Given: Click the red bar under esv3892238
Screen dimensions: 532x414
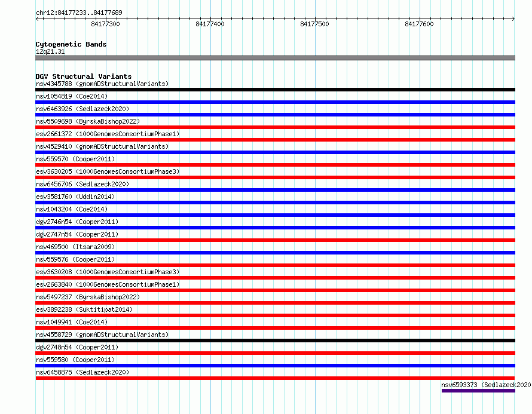Looking at the screenshot, I should 275,315.
